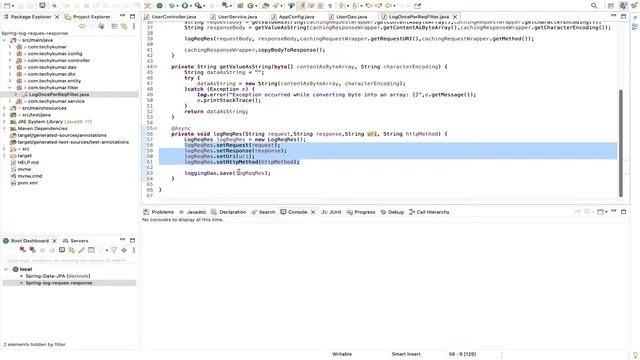Click the yellow back arrow in Package Explorer
The width and height of the screenshot is (640, 360).
pos(82,26)
